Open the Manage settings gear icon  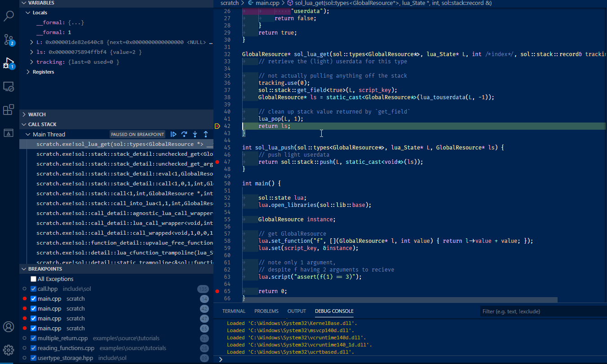tap(9, 350)
